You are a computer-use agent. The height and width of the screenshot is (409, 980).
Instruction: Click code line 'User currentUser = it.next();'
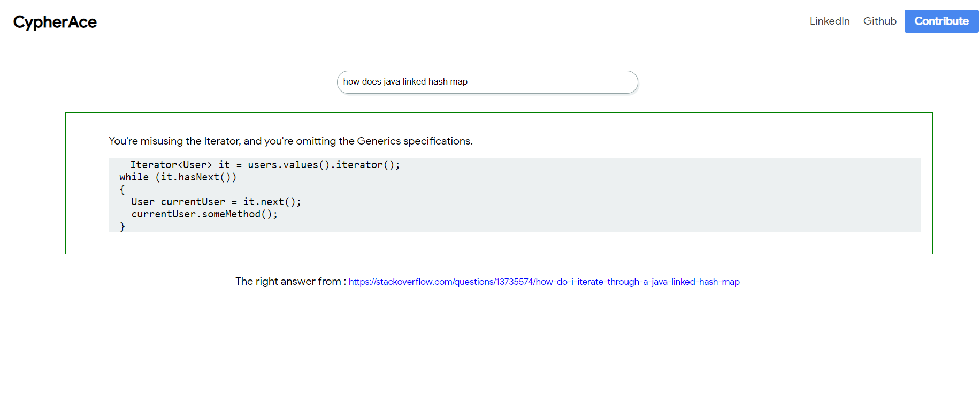coord(216,202)
